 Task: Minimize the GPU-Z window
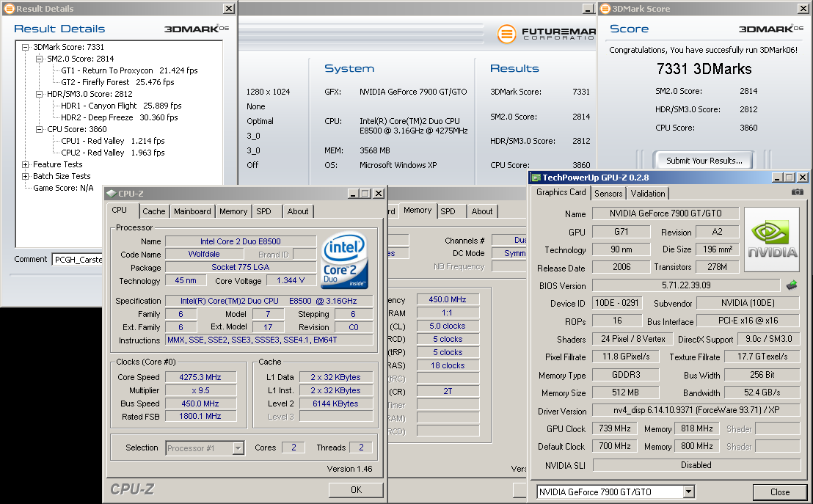point(777,178)
